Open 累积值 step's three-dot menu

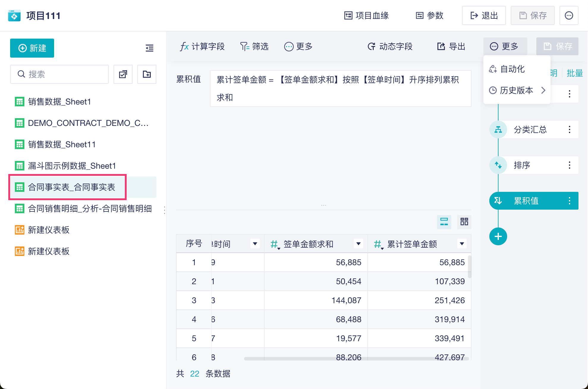coord(569,201)
